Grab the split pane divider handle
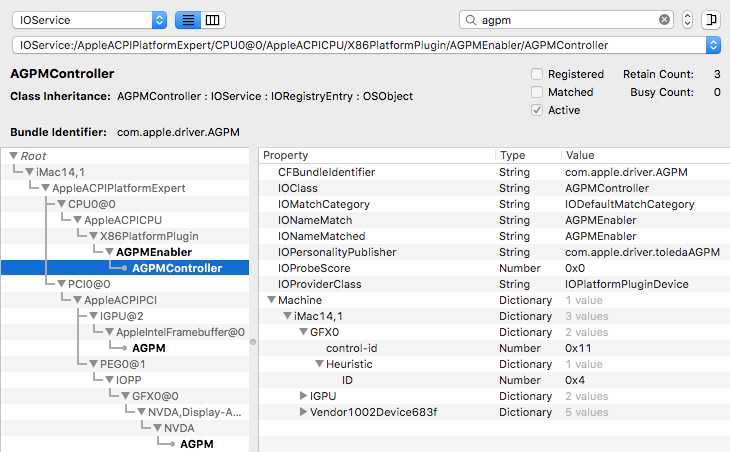730x452 pixels. tap(253, 342)
